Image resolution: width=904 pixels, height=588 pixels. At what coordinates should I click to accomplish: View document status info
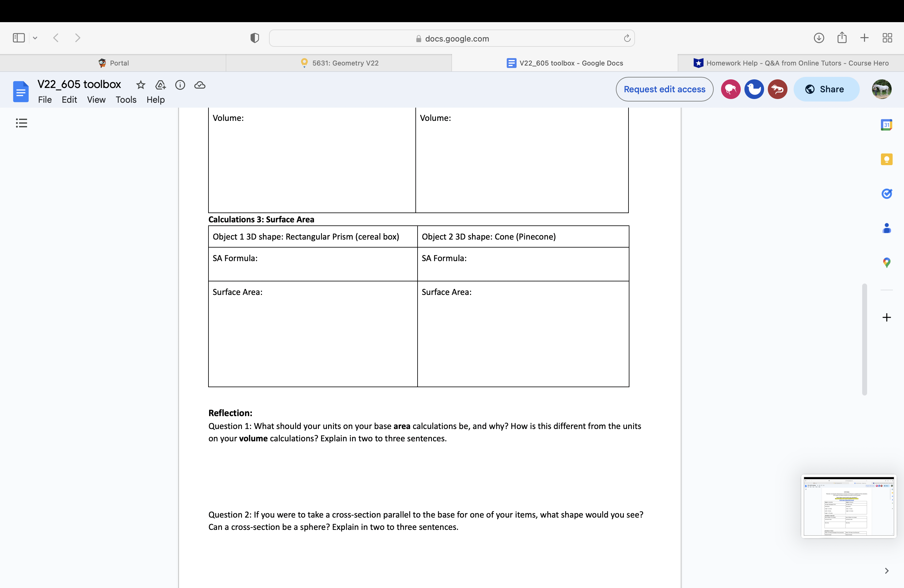(180, 85)
